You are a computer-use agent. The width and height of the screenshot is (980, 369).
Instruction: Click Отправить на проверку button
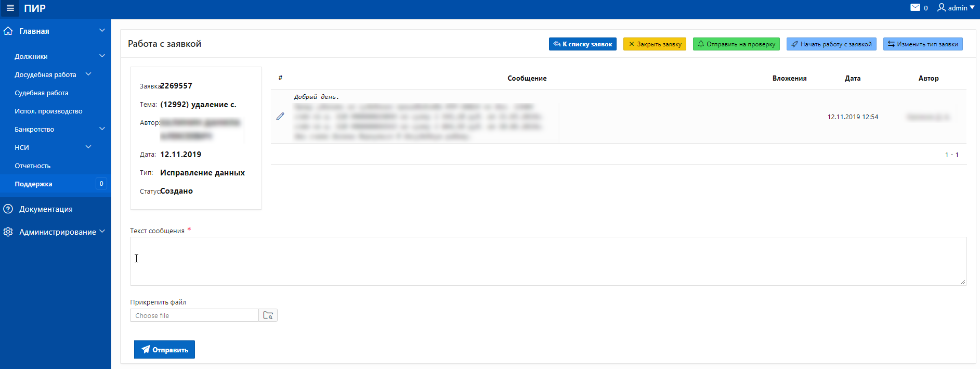click(736, 44)
